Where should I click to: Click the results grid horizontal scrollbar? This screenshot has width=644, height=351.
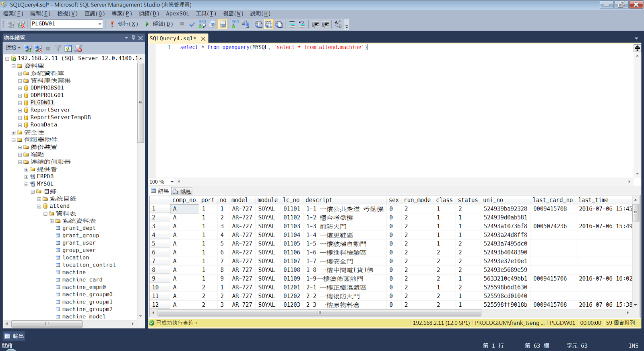click(x=319, y=313)
